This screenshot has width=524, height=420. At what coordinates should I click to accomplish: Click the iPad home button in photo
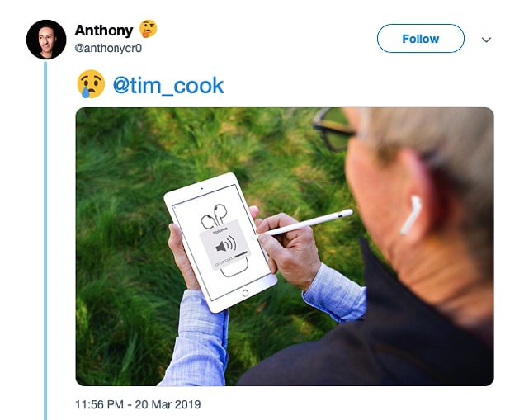click(245, 293)
